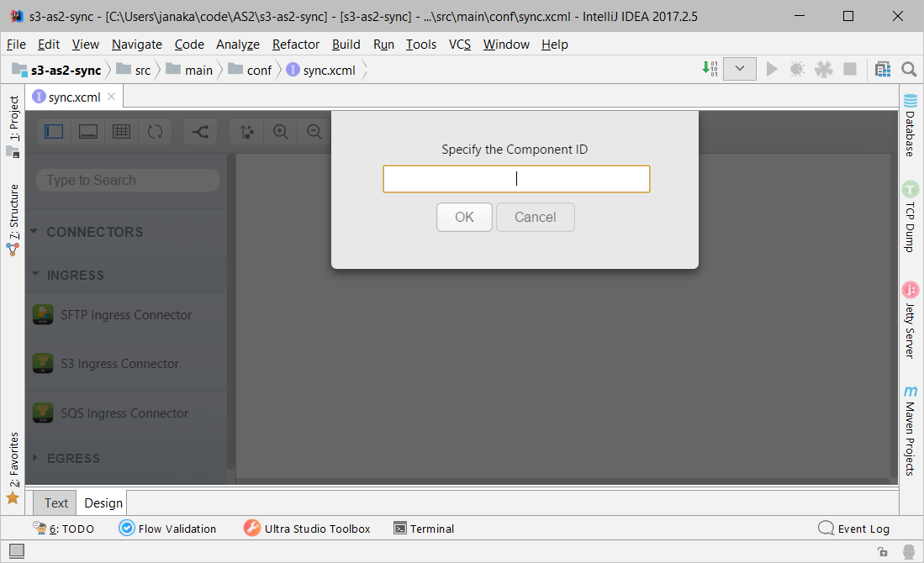Image resolution: width=924 pixels, height=563 pixels.
Task: Click the zoom in icon
Action: [x=281, y=131]
